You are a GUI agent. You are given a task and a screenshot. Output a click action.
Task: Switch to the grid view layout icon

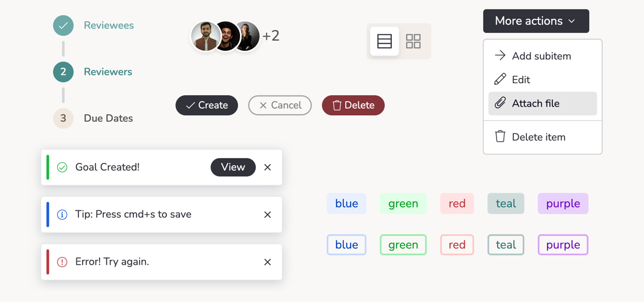point(414,41)
